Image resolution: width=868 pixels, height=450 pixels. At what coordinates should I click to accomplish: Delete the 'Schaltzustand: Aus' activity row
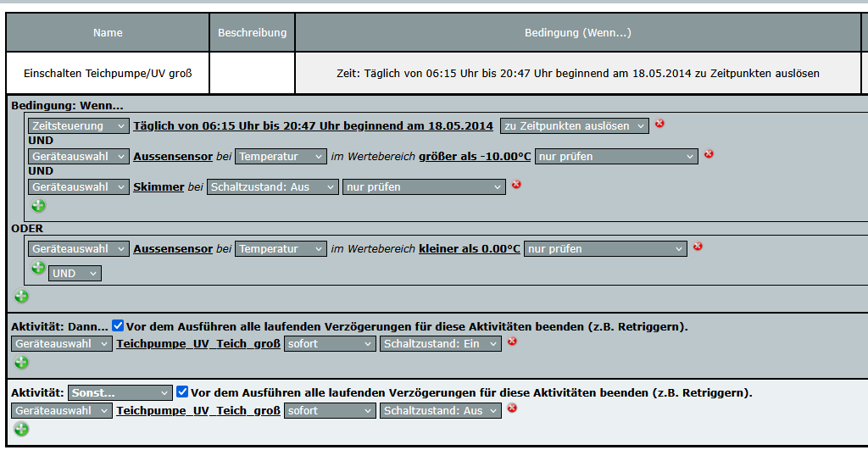tap(512, 408)
